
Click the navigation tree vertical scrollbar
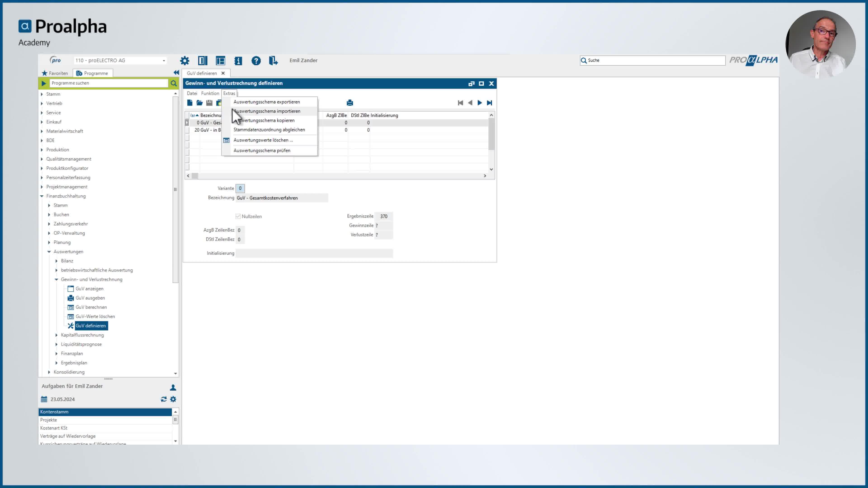click(x=175, y=233)
